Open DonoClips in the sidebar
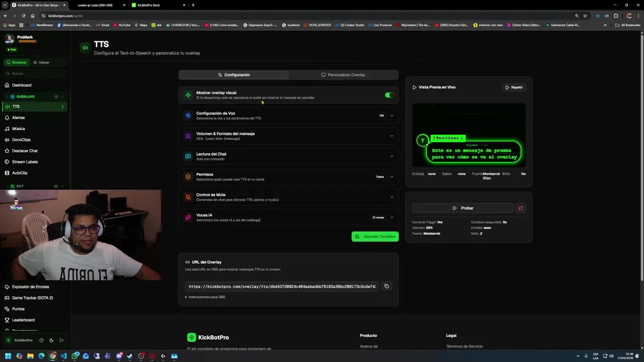 click(x=35, y=140)
